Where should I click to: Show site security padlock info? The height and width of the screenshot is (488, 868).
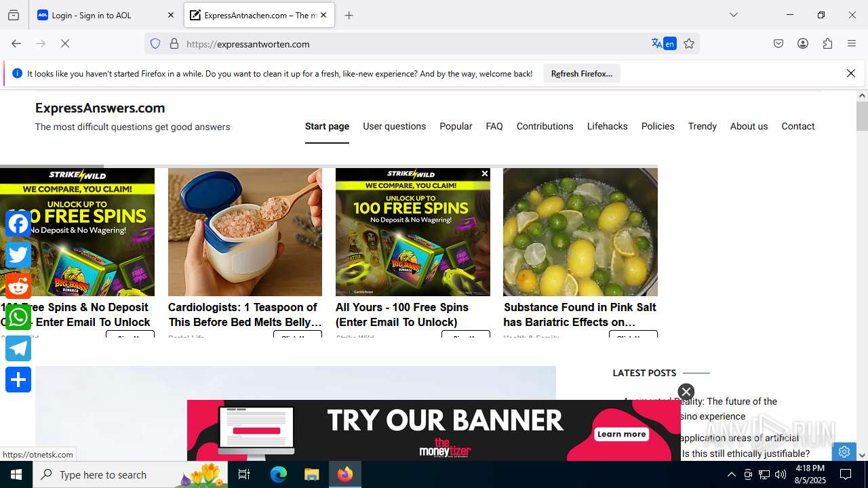[x=174, y=44]
